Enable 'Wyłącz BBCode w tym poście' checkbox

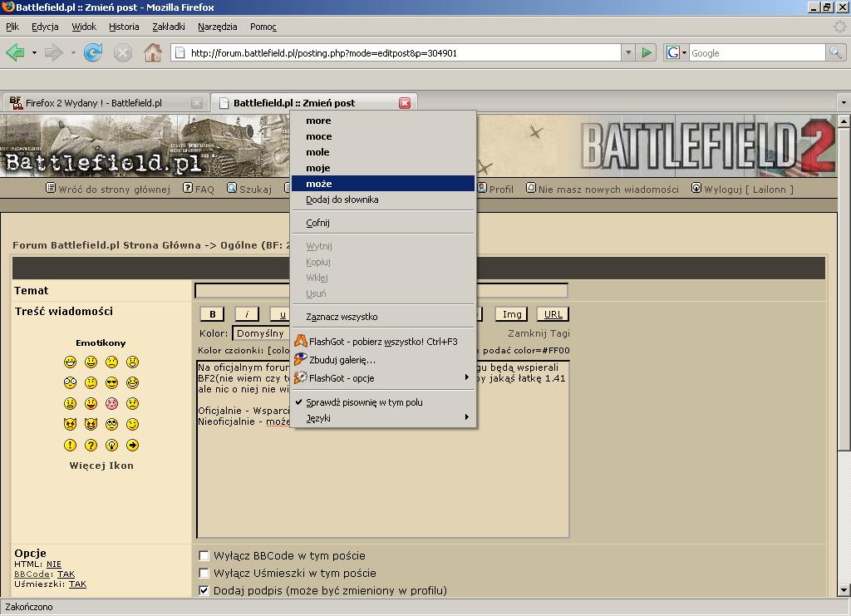(x=204, y=556)
